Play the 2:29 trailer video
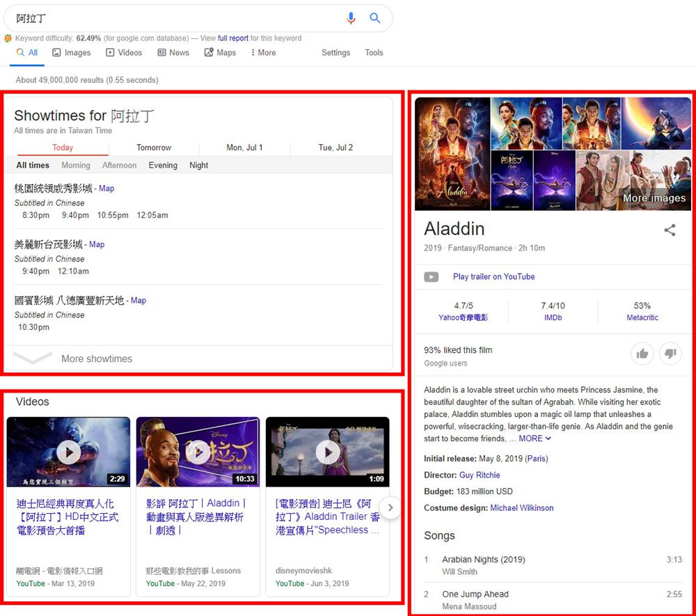The height and width of the screenshot is (616, 696). (x=68, y=452)
